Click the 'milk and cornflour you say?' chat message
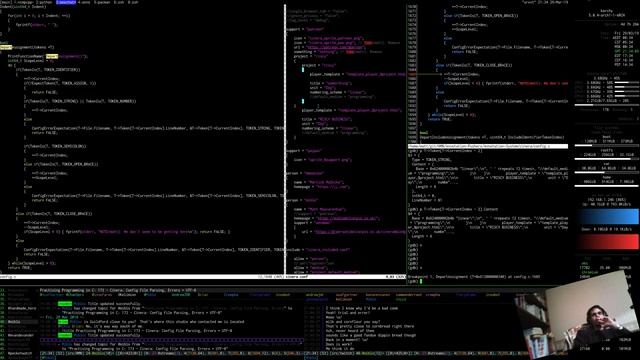Viewport: 640px width, 360px height. [x=353, y=322]
